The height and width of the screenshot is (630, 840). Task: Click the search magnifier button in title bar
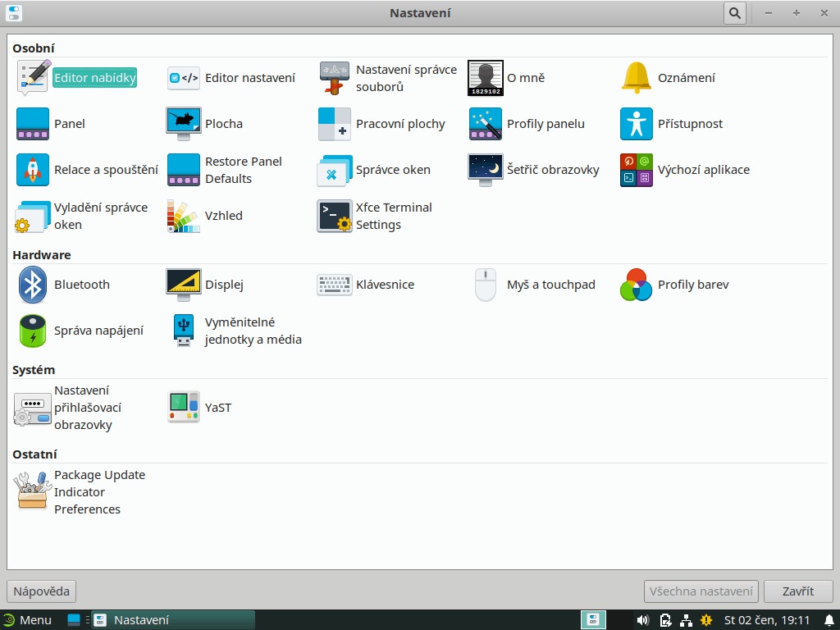pos(734,13)
